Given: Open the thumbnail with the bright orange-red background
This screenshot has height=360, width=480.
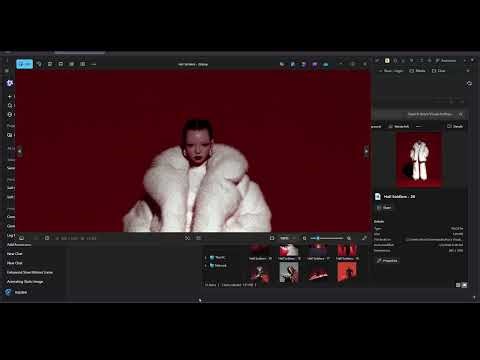Looking at the screenshot, I should click(347, 272).
